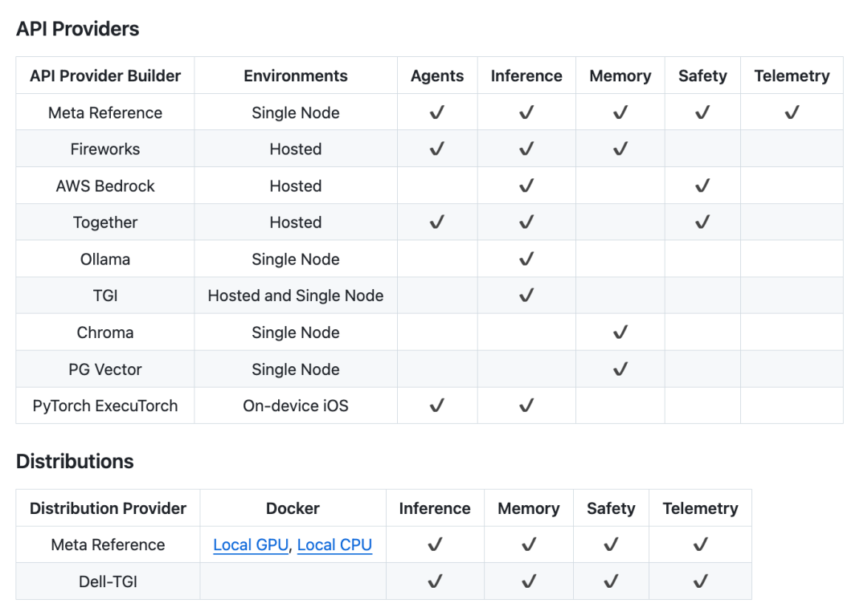
Task: Click the "Distribution Provider" column header
Action: [108, 508]
